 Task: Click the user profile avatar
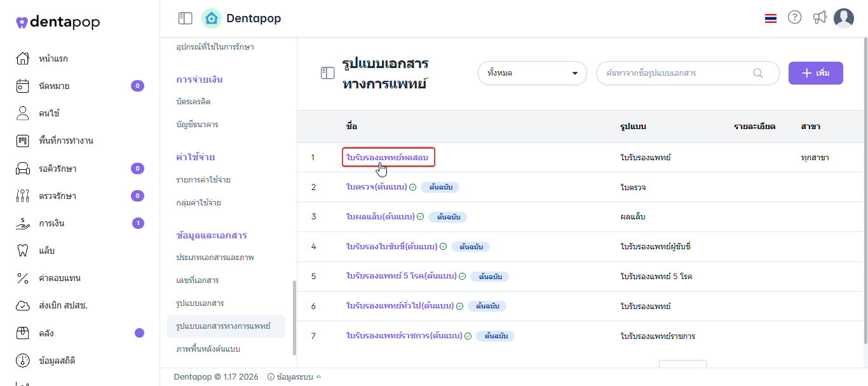(x=844, y=18)
